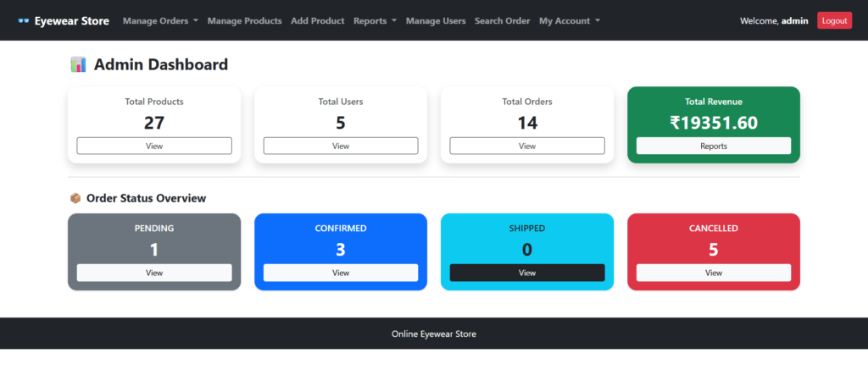Expand the Manage Orders dropdown

coord(160,21)
